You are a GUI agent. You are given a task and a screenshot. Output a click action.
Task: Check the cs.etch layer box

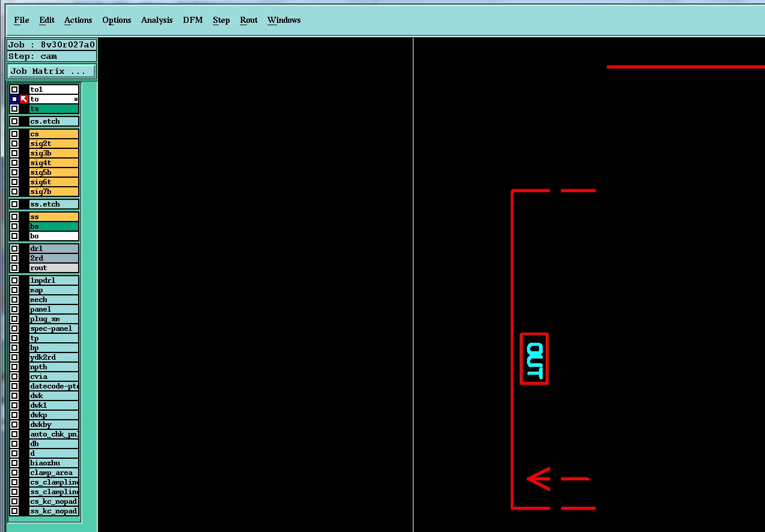point(14,121)
